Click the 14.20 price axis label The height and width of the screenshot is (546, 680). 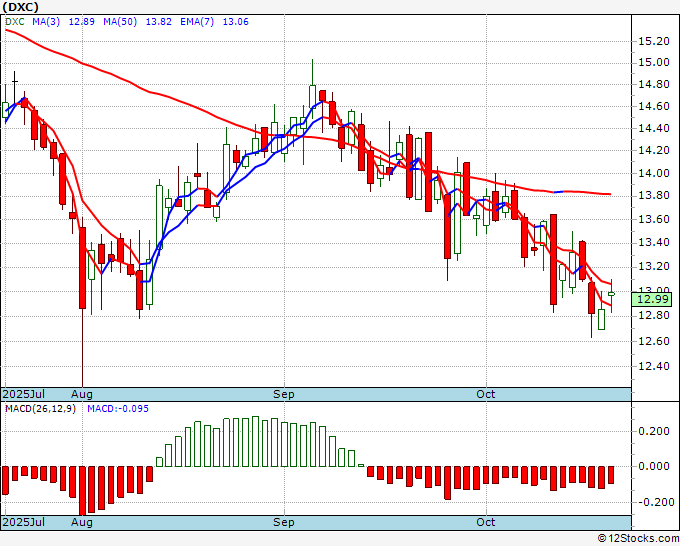(x=654, y=151)
